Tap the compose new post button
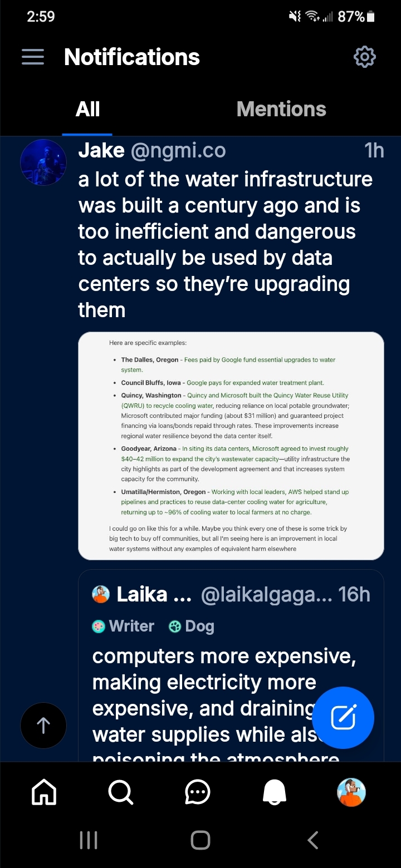 pyautogui.click(x=343, y=718)
